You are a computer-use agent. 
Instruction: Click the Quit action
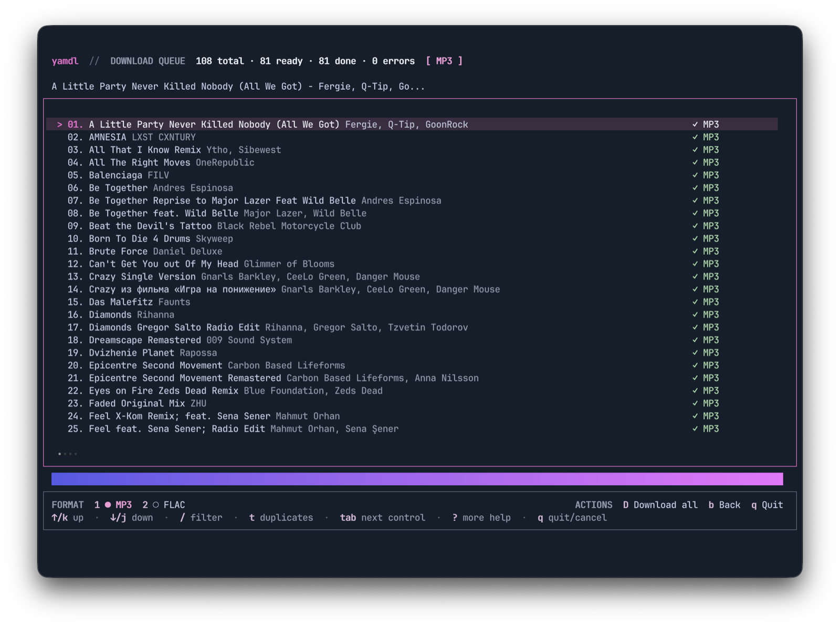click(767, 505)
